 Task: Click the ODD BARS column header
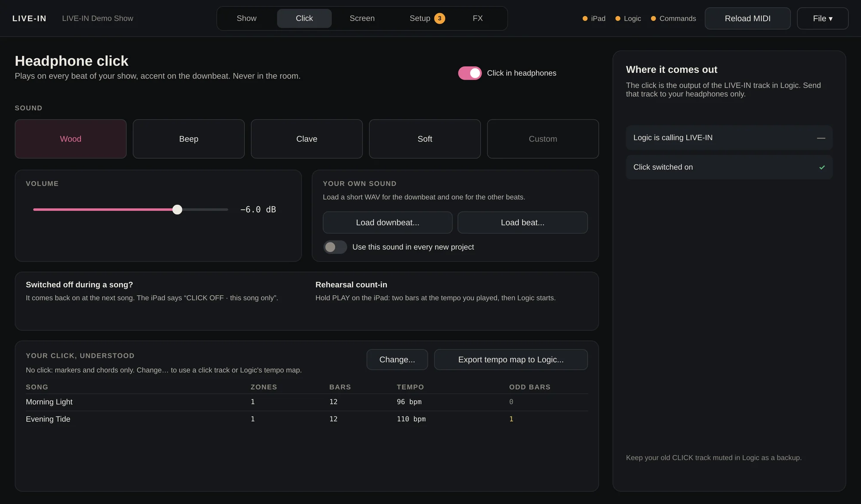[x=530, y=387]
